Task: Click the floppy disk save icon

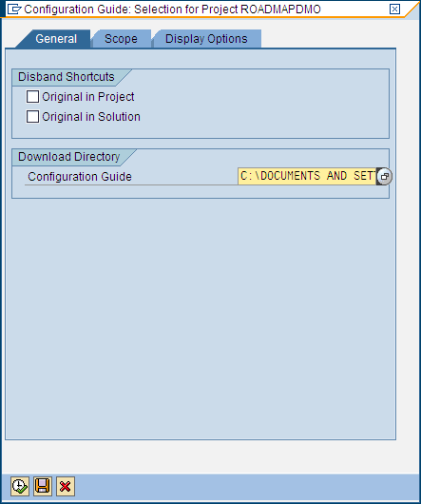Action: (43, 486)
